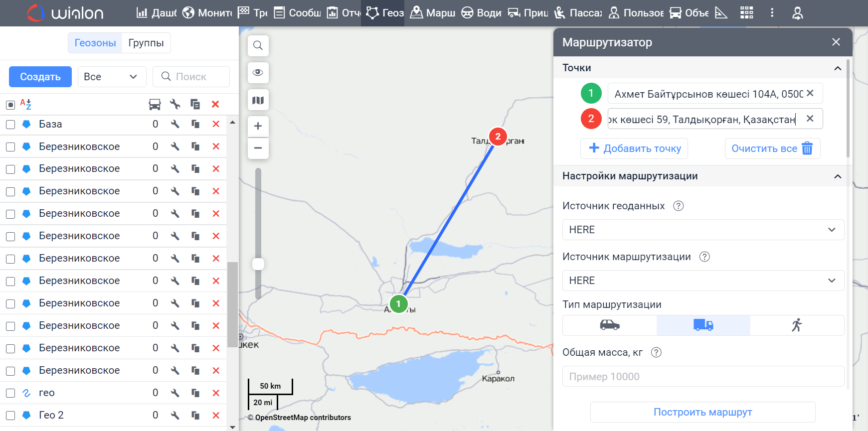Switch to the Группы tab

click(146, 43)
